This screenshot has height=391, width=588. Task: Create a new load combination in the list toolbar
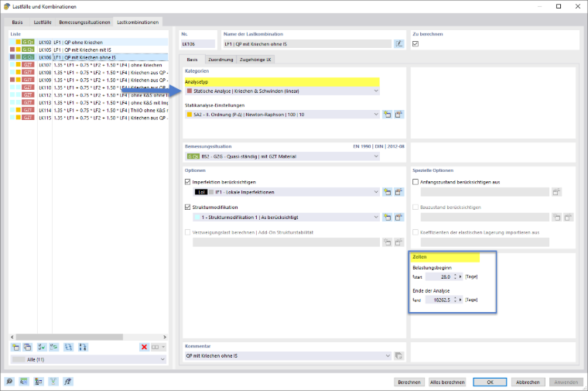(x=15, y=347)
